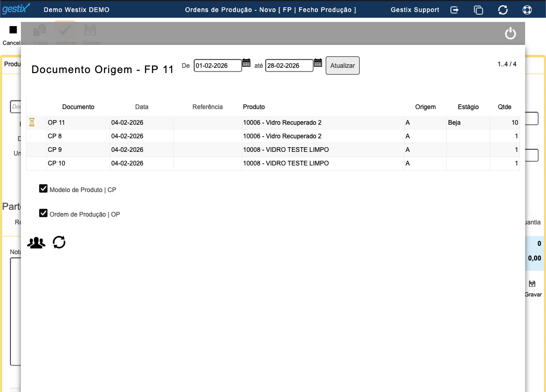Viewport: 546px width, 392px height.
Task: Sort by the Documento column header
Action: tap(78, 107)
